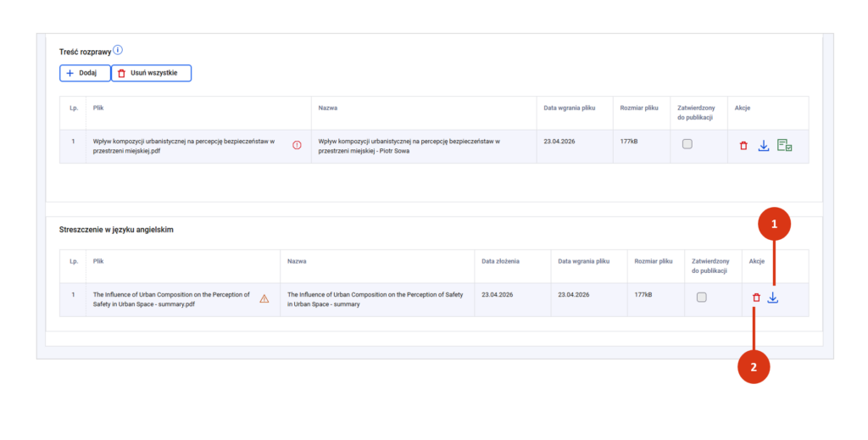This screenshot has width=868, height=440.
Task: Click the Streszczenie w języku angielskim heading
Action: tap(116, 230)
